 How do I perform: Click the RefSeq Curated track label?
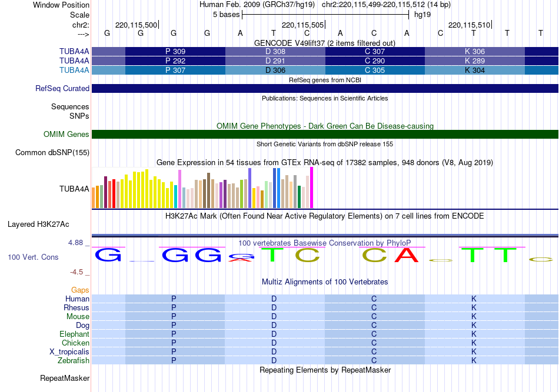[x=62, y=88]
